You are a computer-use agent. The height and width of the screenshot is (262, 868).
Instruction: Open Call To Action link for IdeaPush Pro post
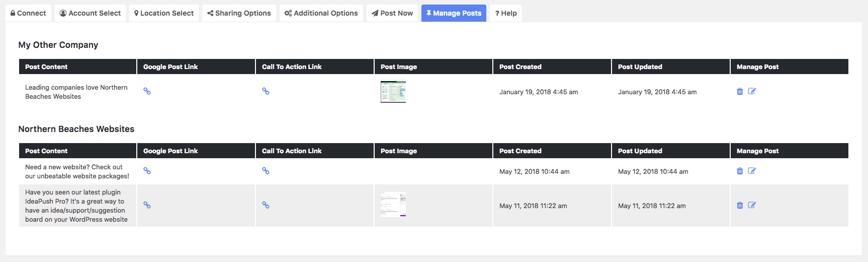point(266,205)
